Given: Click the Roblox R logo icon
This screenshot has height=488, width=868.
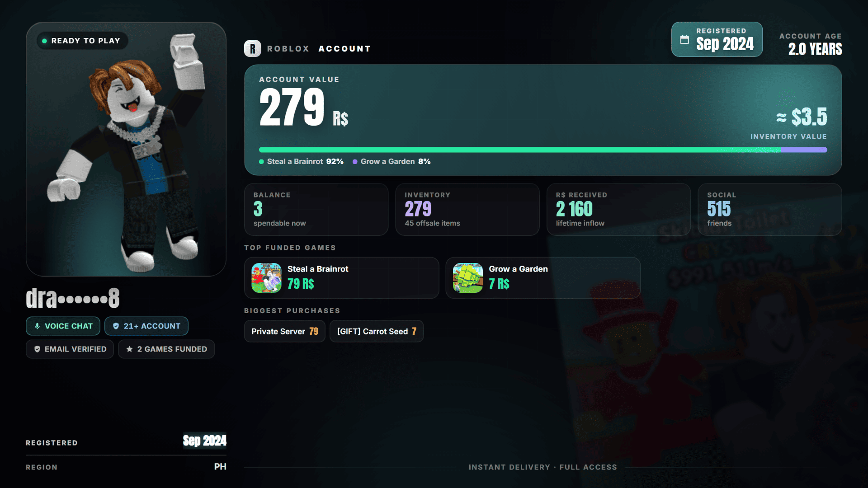Looking at the screenshot, I should click(x=252, y=48).
